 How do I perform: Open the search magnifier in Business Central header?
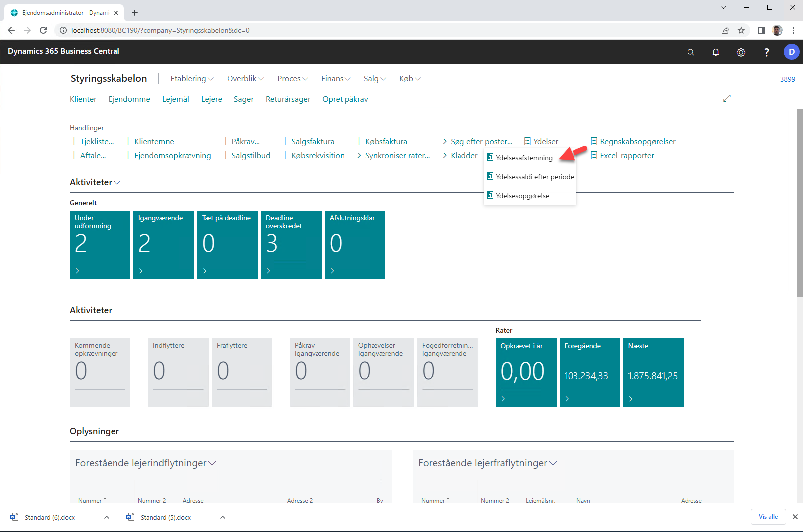(690, 52)
